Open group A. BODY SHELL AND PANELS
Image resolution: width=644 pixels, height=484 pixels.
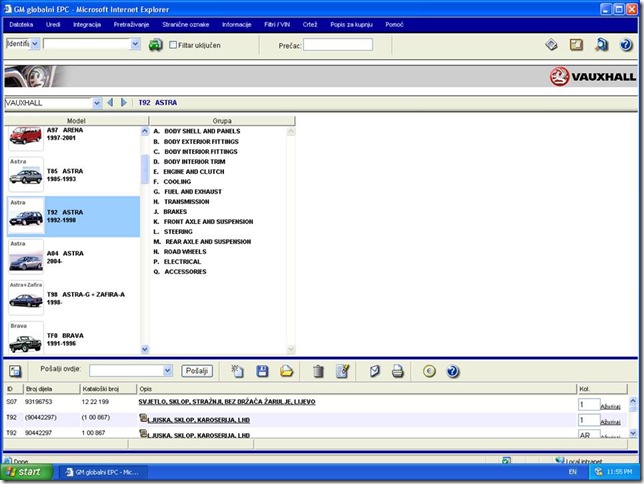[x=197, y=131]
